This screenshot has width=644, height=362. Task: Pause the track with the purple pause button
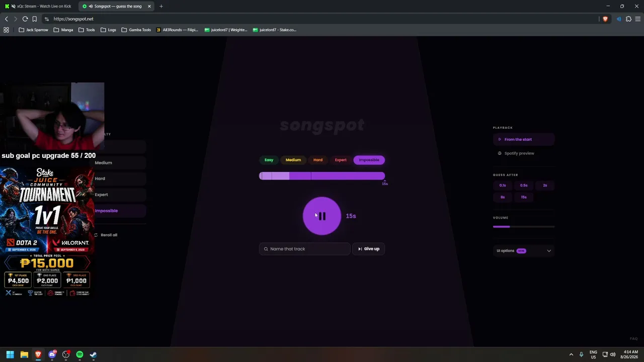pyautogui.click(x=322, y=216)
